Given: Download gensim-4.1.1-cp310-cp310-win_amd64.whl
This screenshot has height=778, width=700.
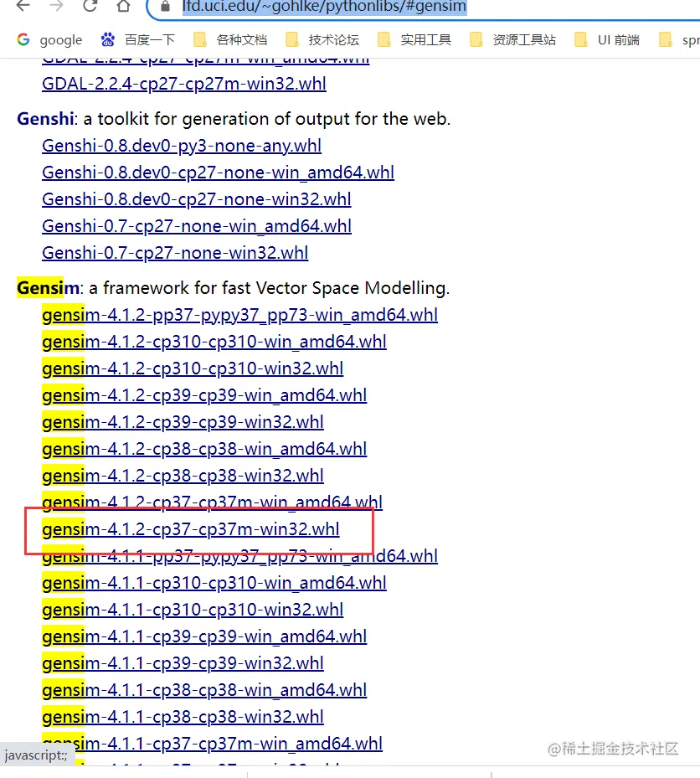Looking at the screenshot, I should coord(214,583).
